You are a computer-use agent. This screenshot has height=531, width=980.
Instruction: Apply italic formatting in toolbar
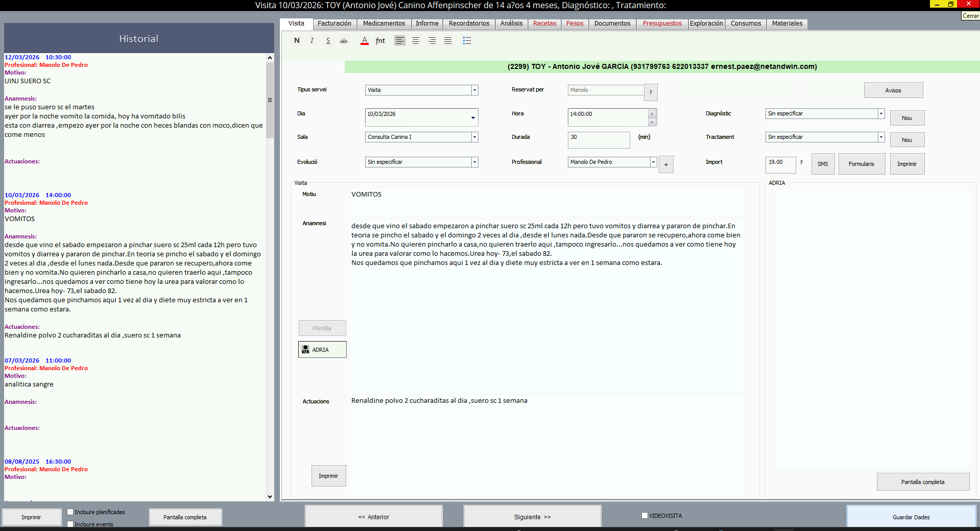coord(312,41)
